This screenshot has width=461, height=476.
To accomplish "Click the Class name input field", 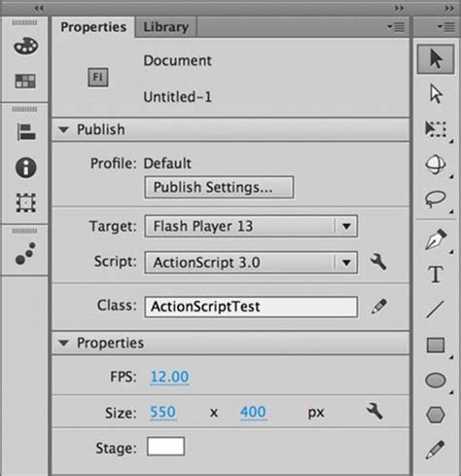I will pos(251,307).
